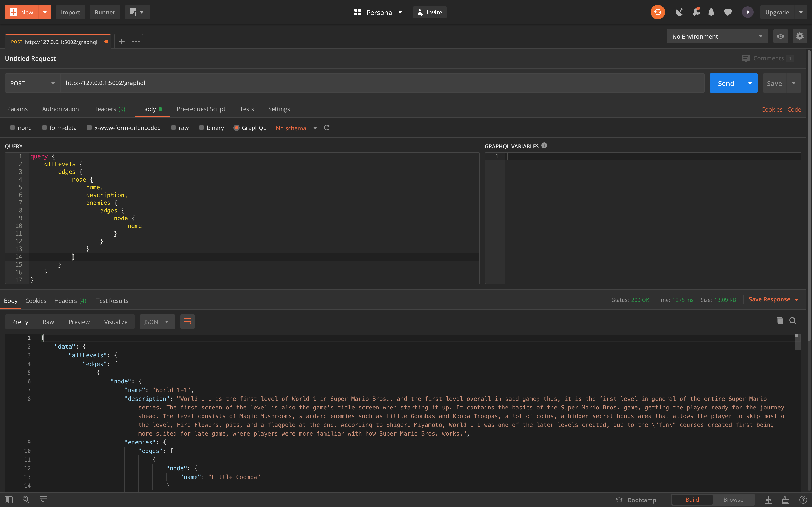The height and width of the screenshot is (507, 812).
Task: Open the POST method dropdown
Action: pyautogui.click(x=32, y=83)
